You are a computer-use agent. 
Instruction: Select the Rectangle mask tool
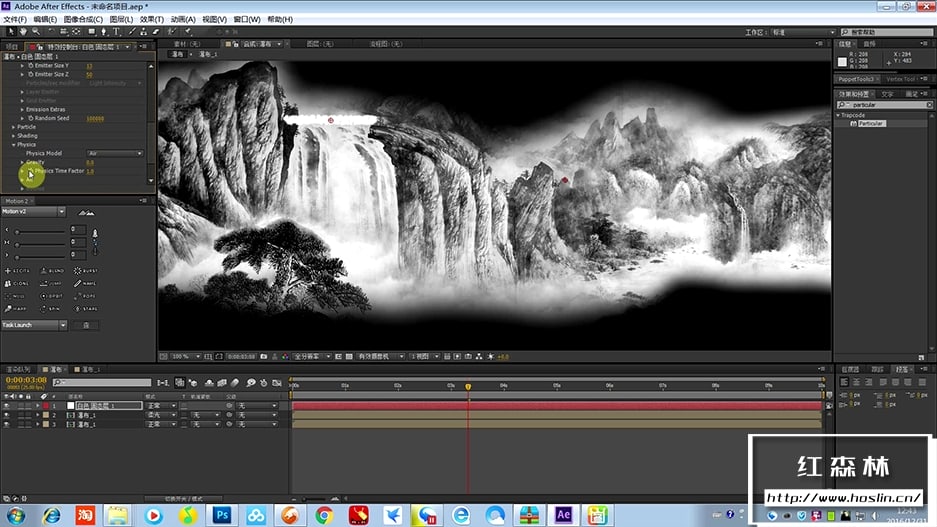91,32
